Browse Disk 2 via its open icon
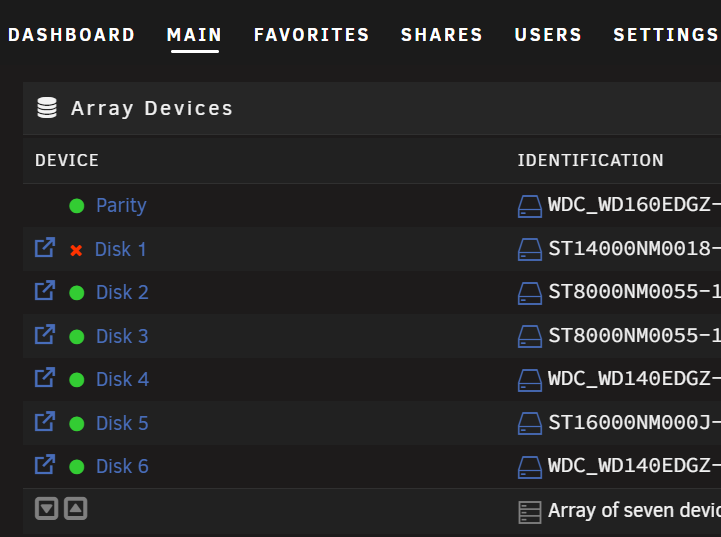 pyautogui.click(x=45, y=290)
